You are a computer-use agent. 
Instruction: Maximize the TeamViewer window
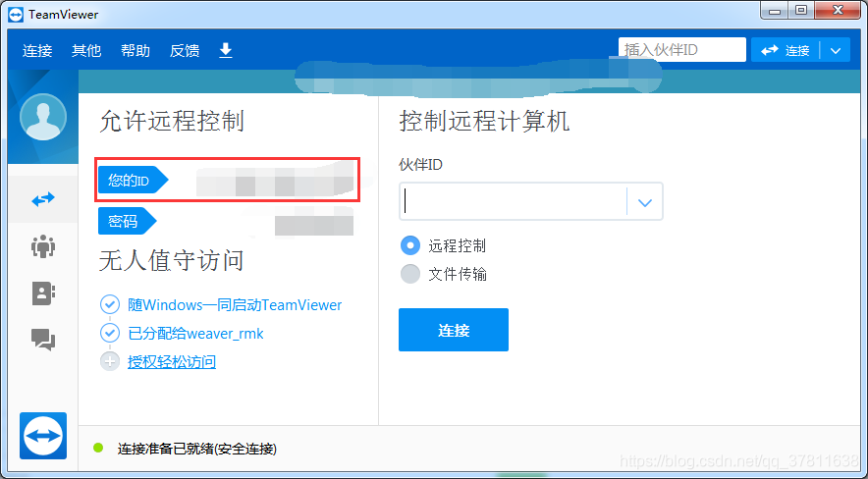[x=801, y=11]
